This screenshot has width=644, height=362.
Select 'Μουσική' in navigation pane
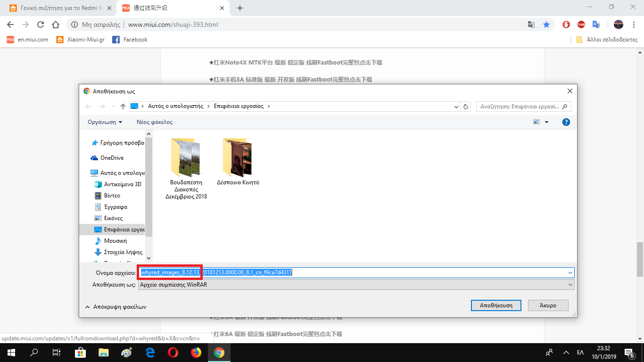coord(111,241)
